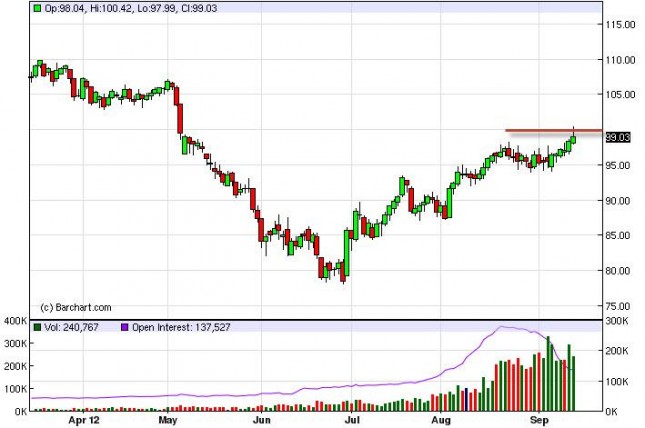Click the 'Jul' date axis label

click(x=352, y=420)
